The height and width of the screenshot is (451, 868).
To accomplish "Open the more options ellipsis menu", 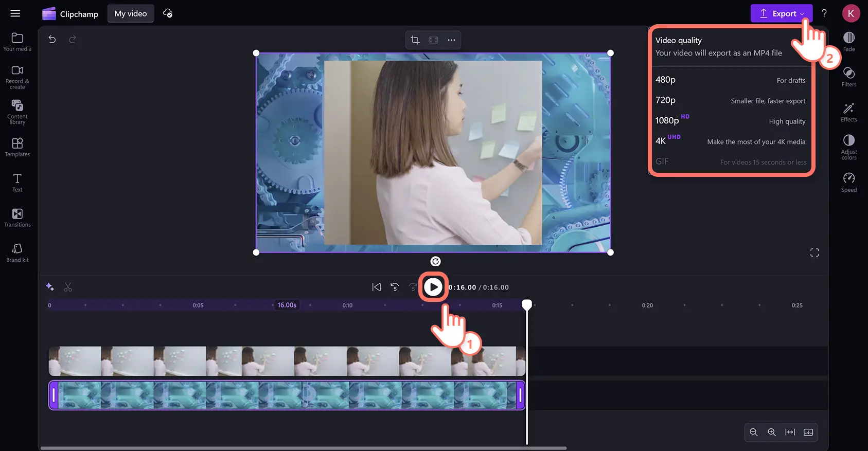I will pos(451,40).
